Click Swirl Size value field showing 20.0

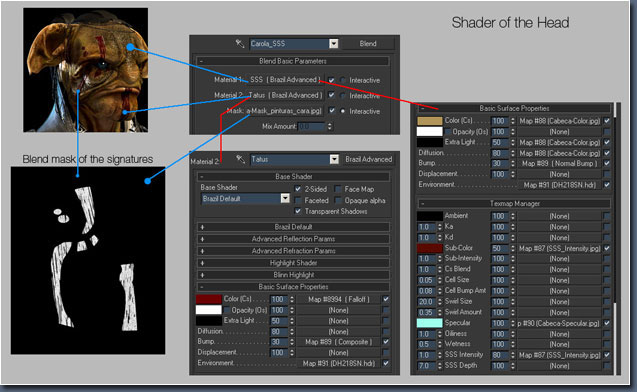[x=426, y=301]
